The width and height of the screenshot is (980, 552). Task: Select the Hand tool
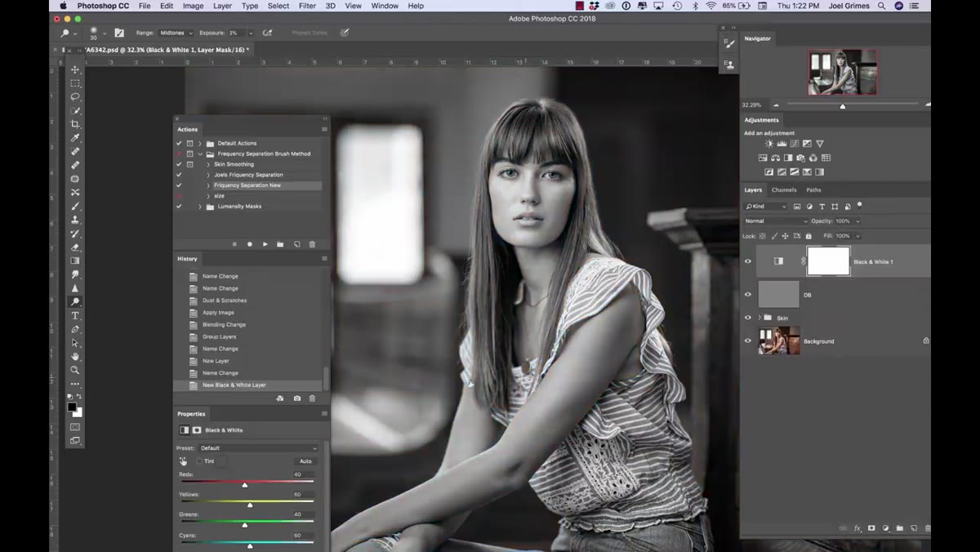click(75, 356)
